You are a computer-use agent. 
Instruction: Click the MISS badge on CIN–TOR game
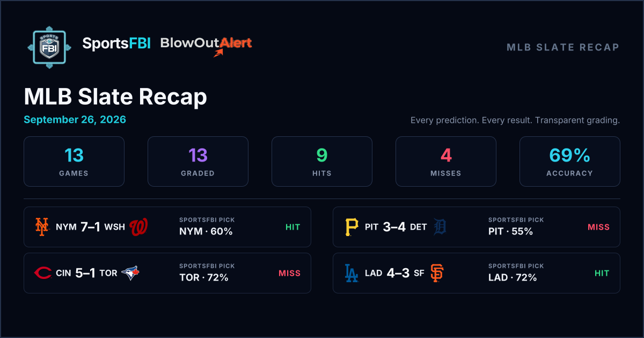point(289,273)
